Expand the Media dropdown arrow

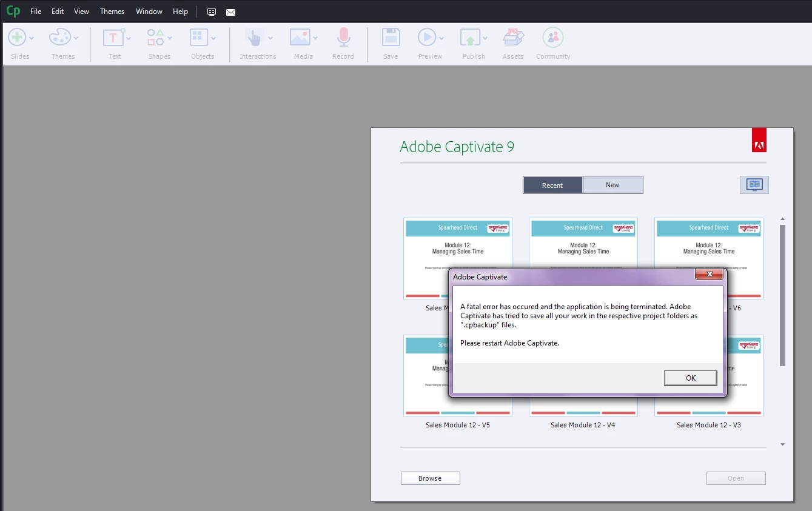(x=315, y=38)
